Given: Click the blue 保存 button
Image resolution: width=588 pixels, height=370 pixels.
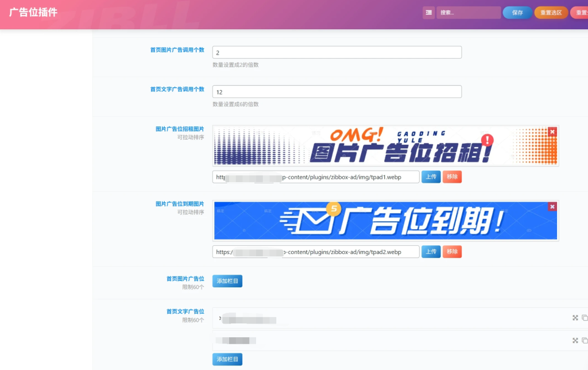Looking at the screenshot, I should (517, 13).
